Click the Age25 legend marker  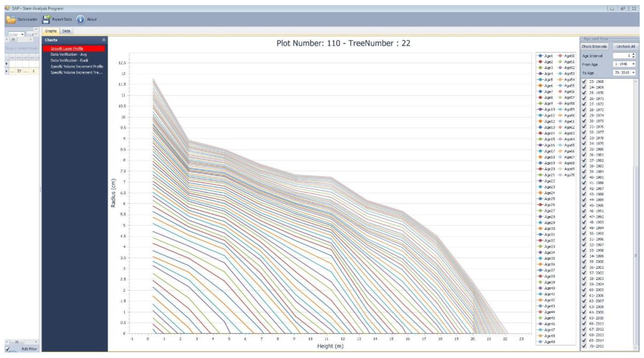tap(540, 199)
